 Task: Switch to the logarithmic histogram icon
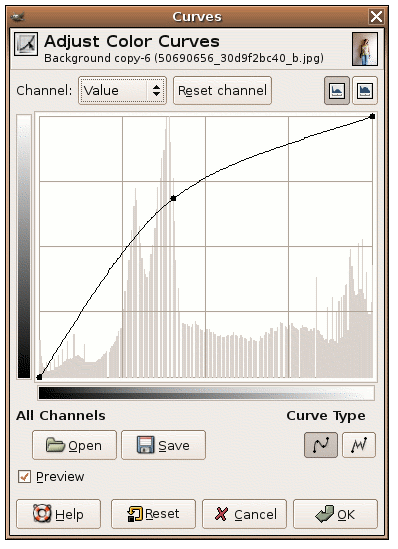pyautogui.click(x=365, y=91)
